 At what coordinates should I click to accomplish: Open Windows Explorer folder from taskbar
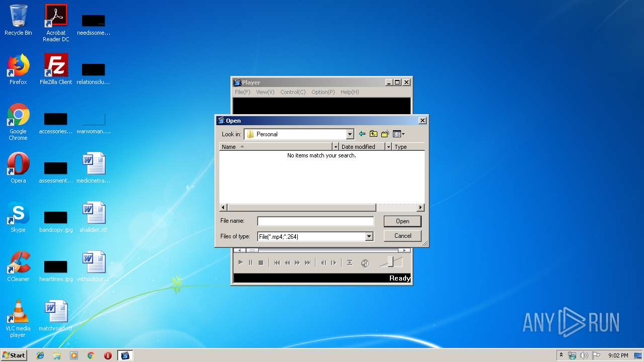(57, 355)
